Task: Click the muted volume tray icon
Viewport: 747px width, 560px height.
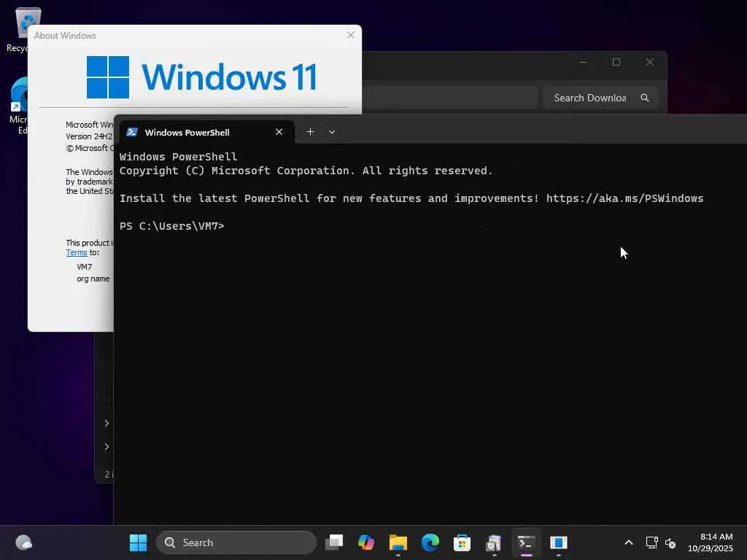Action: coord(670,542)
